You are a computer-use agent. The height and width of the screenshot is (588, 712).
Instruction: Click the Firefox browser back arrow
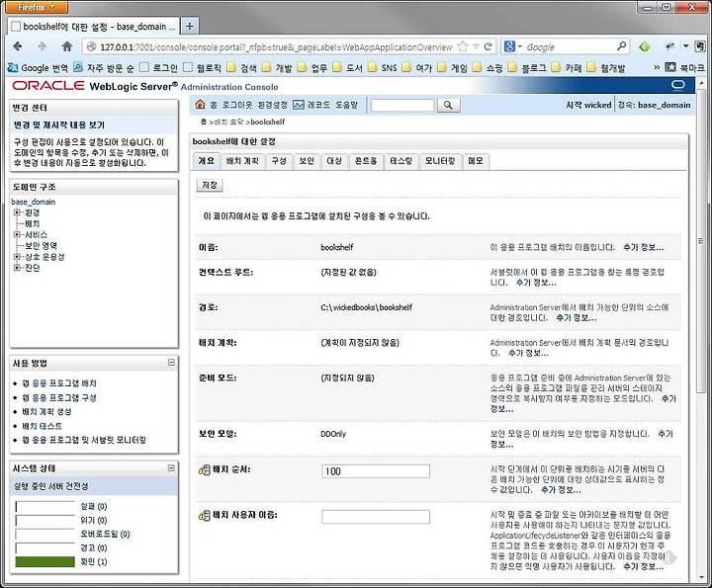[x=18, y=46]
